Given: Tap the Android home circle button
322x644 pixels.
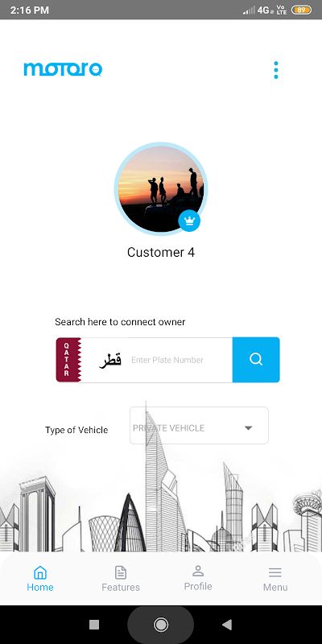Looking at the screenshot, I should coord(160,625).
